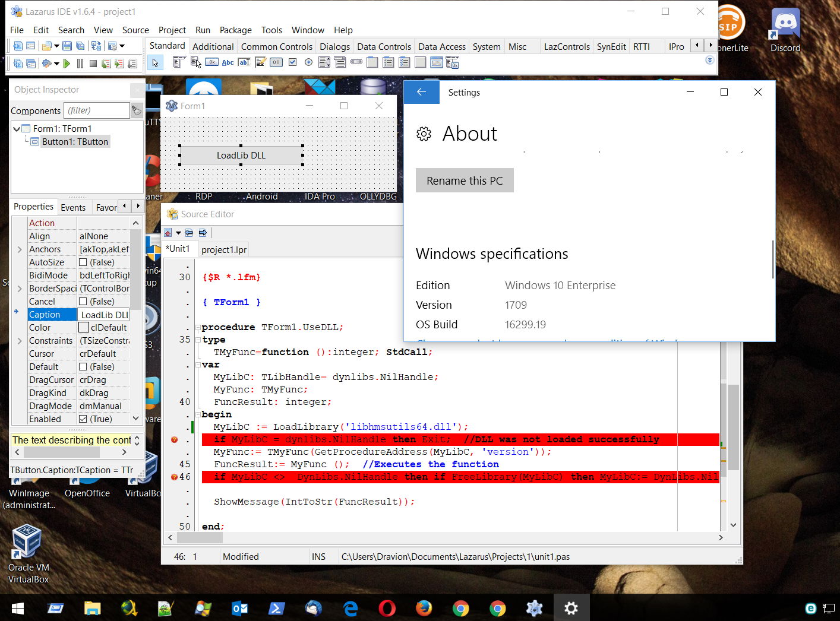This screenshot has height=621, width=840.
Task: Click the Caption value field LoadLib DLL
Action: coord(105,315)
